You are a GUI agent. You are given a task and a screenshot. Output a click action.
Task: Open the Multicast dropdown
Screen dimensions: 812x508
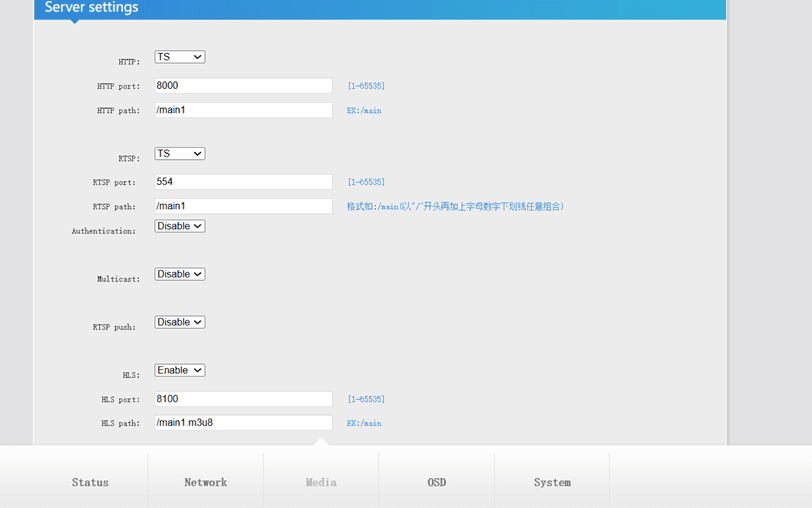click(180, 274)
